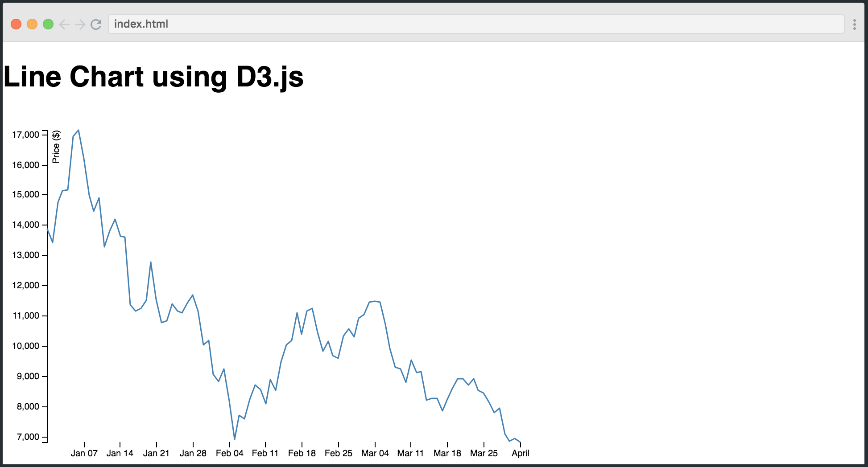
Task: Click the lowest dip of the line near Feb 04
Action: coord(234,438)
